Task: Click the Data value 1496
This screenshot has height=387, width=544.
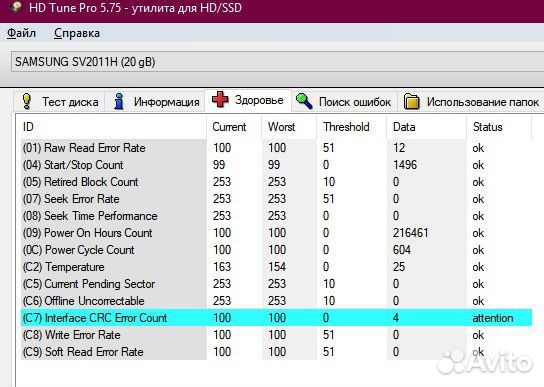Action: pos(405,165)
